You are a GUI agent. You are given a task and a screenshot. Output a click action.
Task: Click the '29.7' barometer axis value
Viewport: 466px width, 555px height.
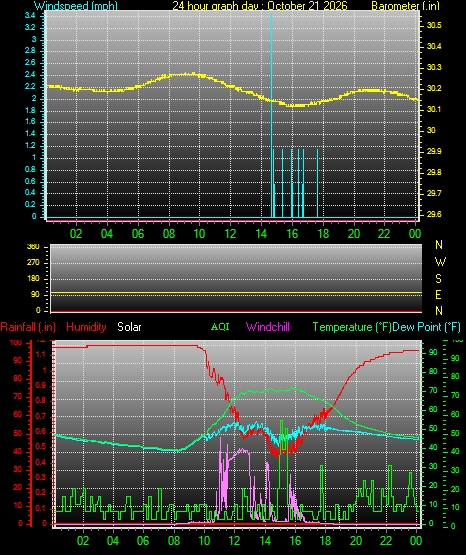(434, 193)
